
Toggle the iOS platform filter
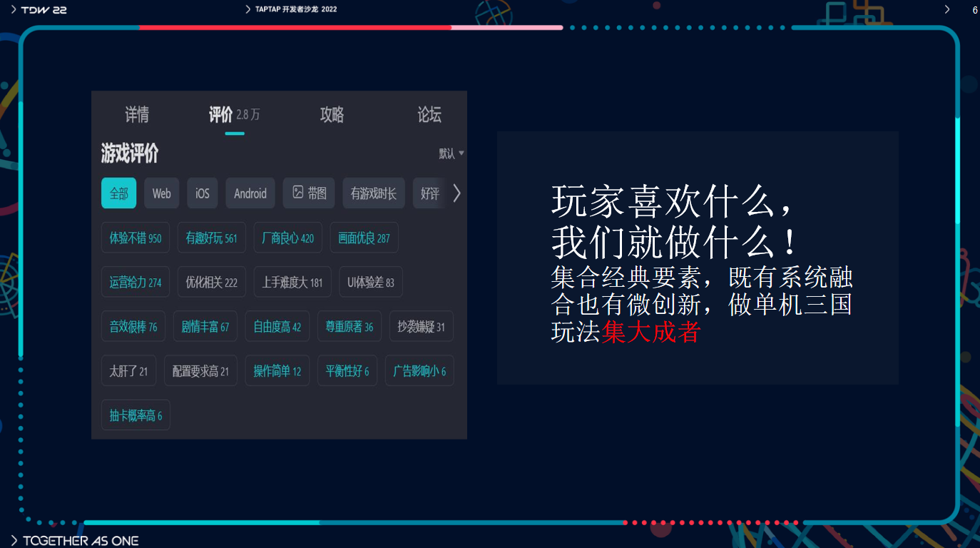pyautogui.click(x=203, y=193)
